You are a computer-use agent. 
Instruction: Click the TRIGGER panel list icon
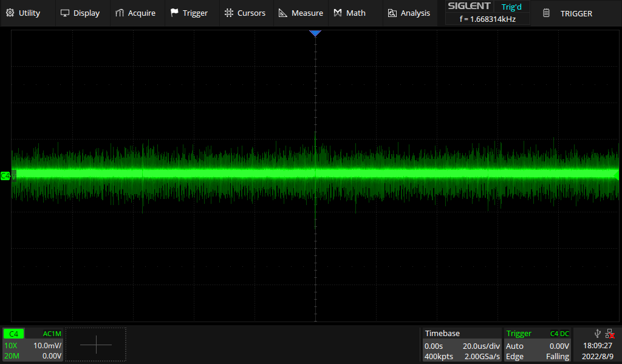coord(546,13)
